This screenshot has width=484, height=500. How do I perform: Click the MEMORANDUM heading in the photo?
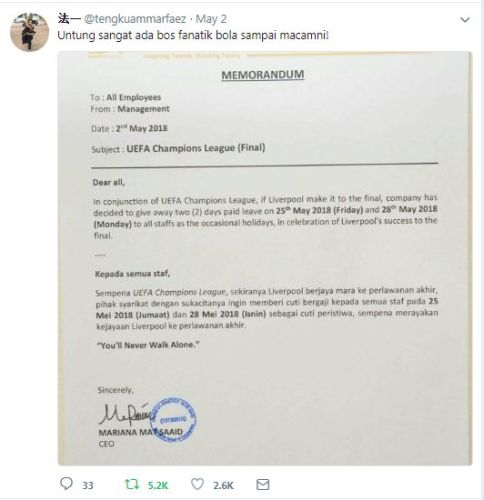point(263,75)
